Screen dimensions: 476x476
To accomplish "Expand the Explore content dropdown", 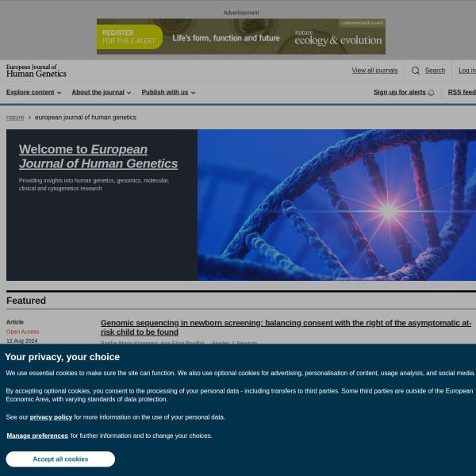I will pyautogui.click(x=33, y=92).
